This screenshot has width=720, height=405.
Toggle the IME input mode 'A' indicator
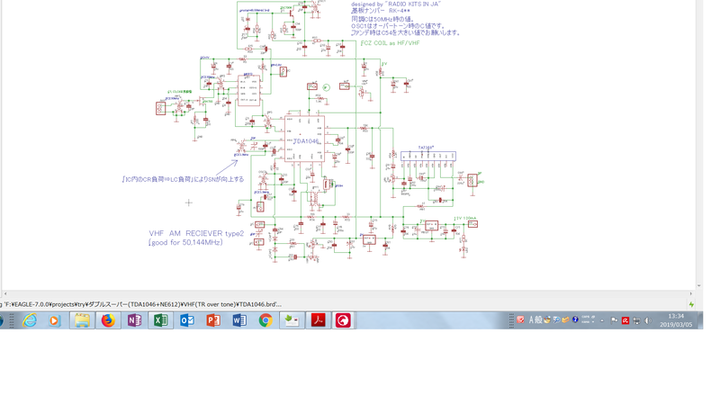[x=531, y=320]
